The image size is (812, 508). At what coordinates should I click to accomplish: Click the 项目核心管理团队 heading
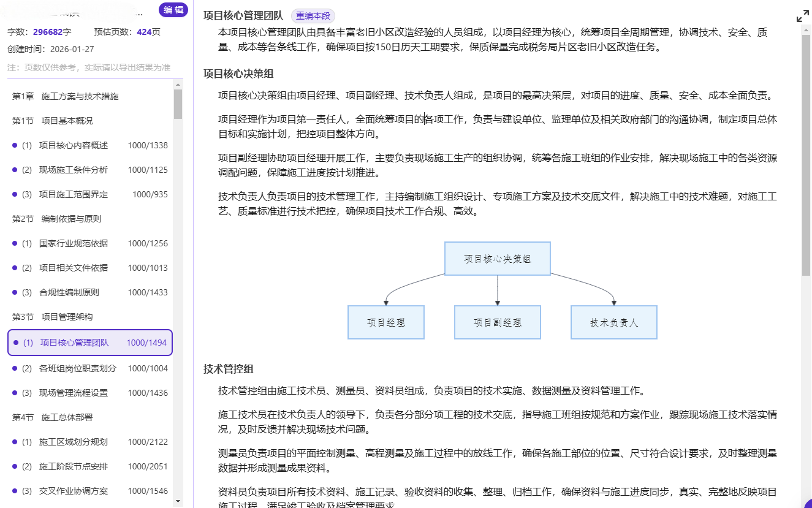point(243,17)
